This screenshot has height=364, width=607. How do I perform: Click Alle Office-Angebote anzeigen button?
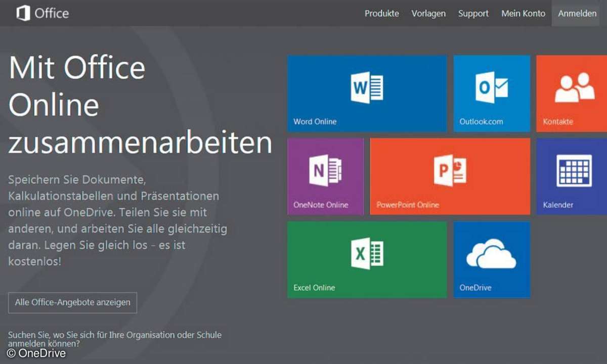click(72, 302)
